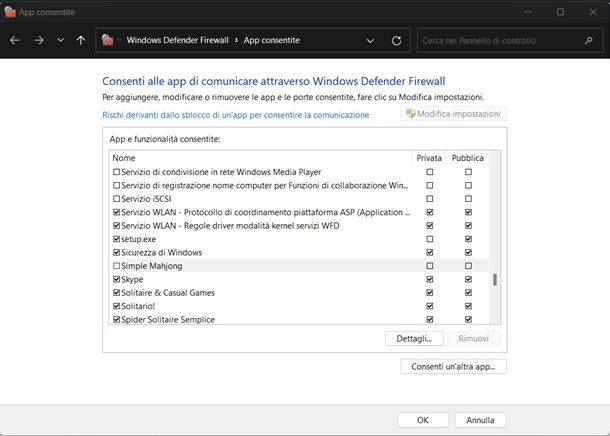Toggle Privata checkbox for Windows Media Player service

click(x=429, y=172)
